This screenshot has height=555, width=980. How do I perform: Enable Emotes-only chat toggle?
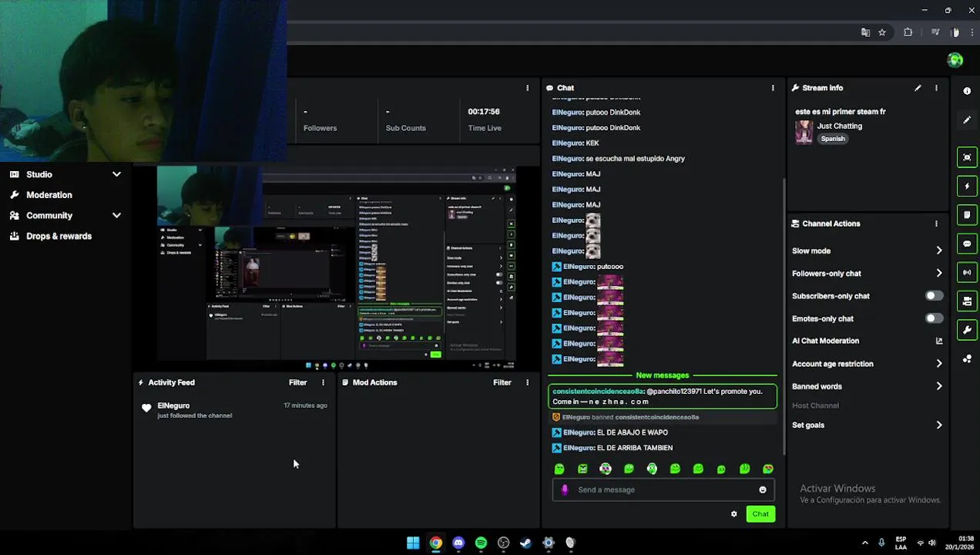tap(934, 318)
